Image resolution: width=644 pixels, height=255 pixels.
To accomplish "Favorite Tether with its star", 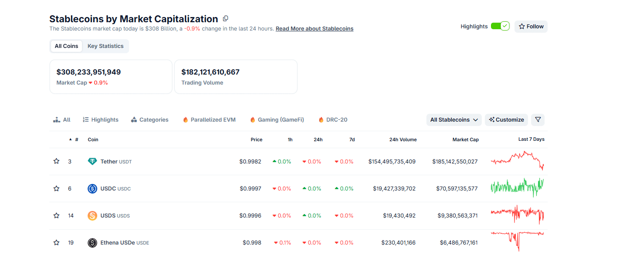I will click(56, 161).
